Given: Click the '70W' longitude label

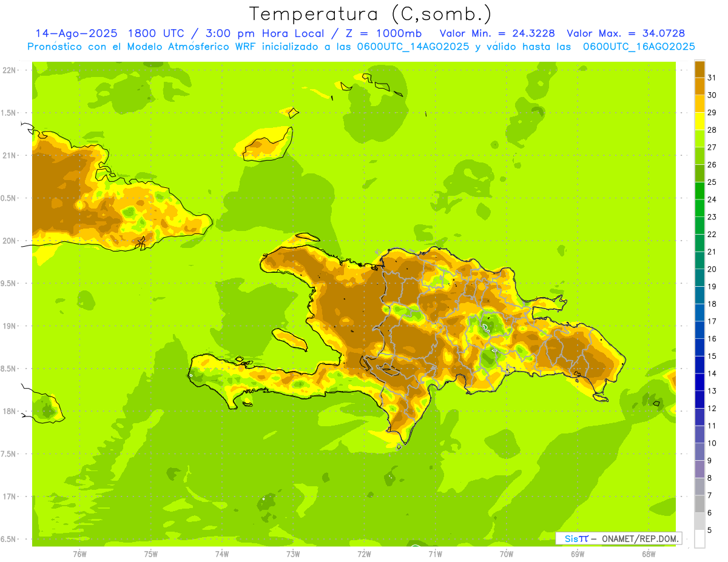Looking at the screenshot, I should tap(507, 554).
